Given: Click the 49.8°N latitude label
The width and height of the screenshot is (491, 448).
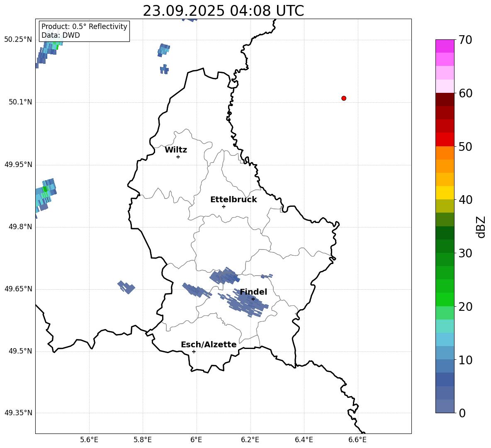Looking at the screenshot, I should click(x=20, y=227).
